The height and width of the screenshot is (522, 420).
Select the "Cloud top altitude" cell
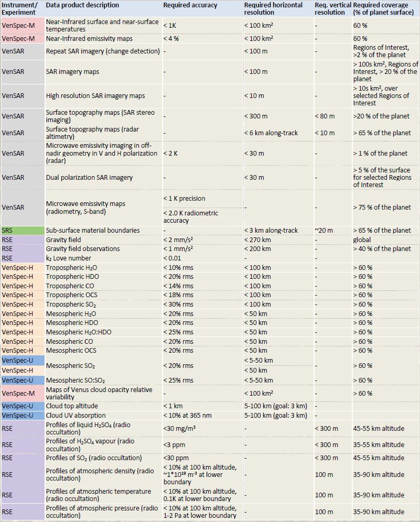point(72,406)
